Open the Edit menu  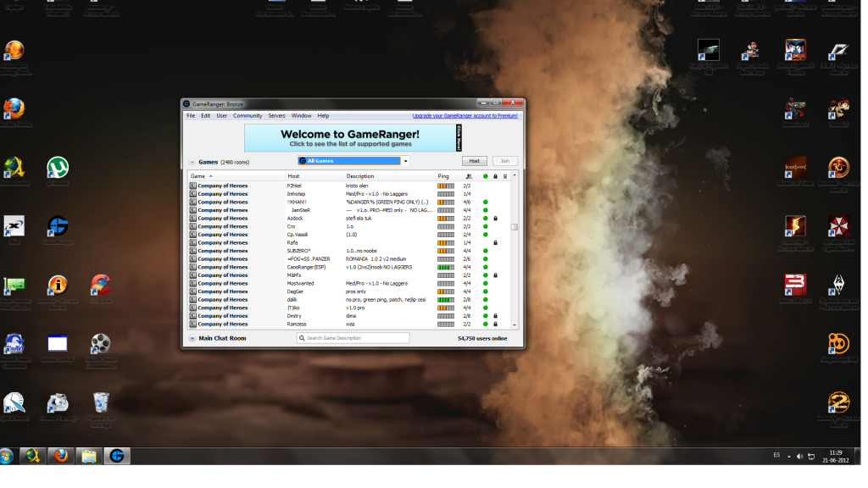tap(205, 115)
